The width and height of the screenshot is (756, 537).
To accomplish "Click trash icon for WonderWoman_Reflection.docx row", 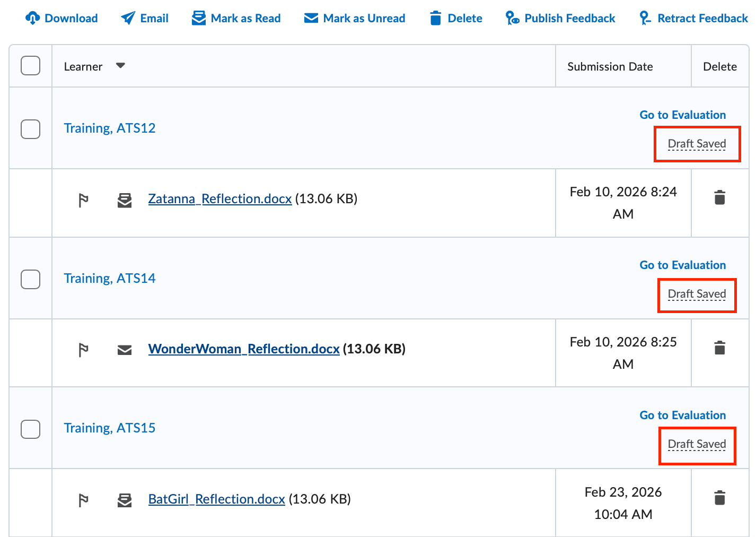I will tap(719, 348).
